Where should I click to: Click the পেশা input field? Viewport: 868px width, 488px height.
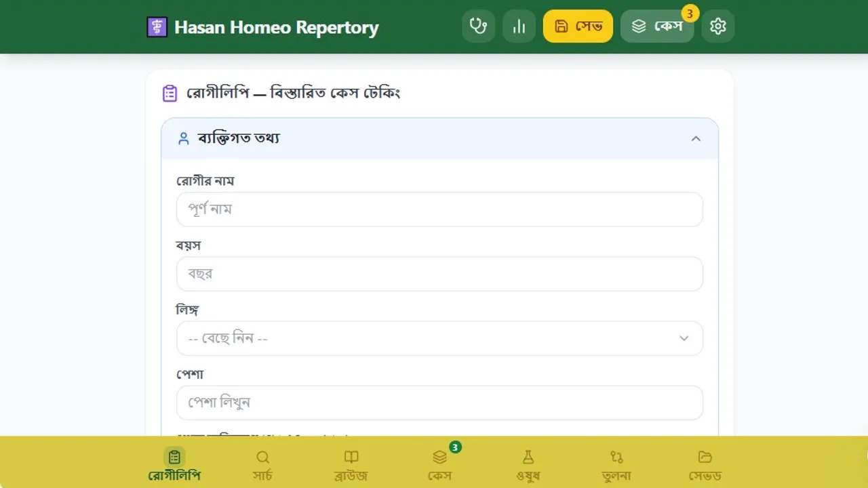439,403
